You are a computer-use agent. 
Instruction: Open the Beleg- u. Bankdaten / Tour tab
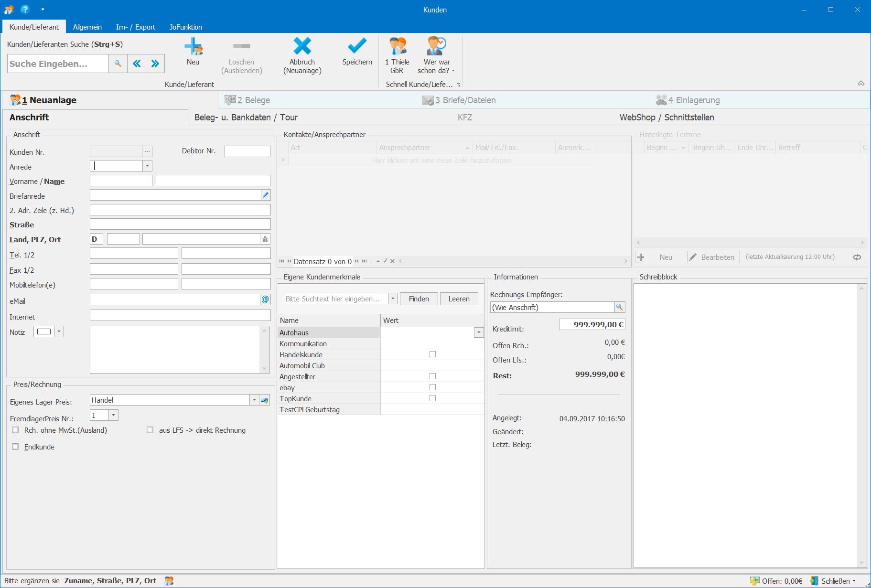coord(246,118)
